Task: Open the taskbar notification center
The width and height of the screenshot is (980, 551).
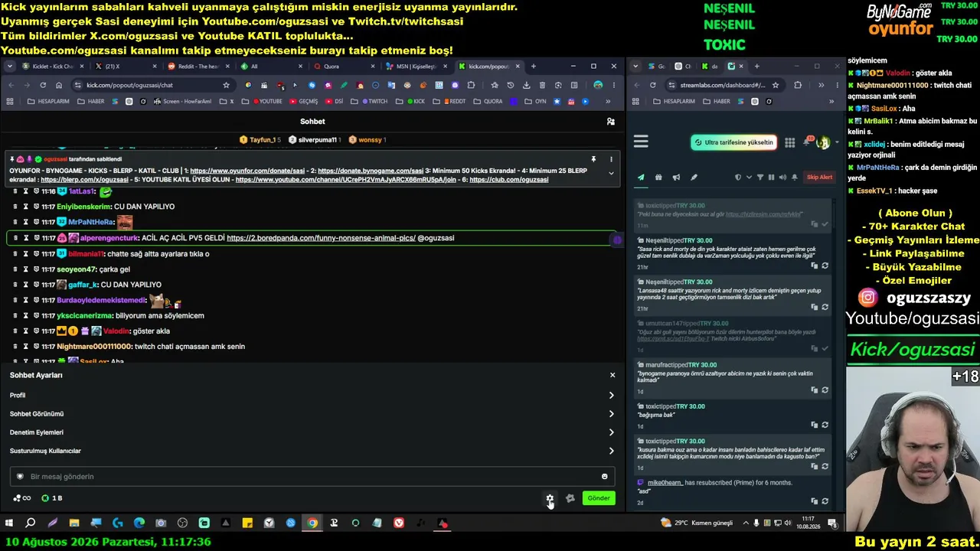Action: coord(832,523)
